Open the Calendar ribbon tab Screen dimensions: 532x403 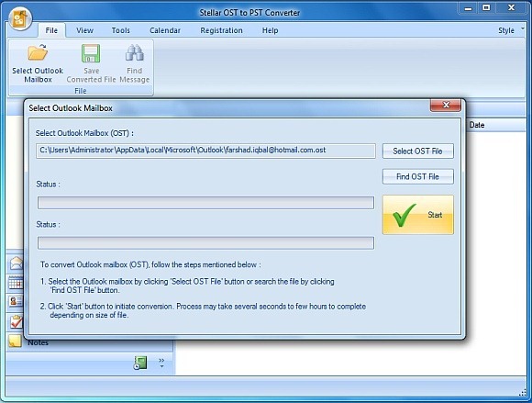165,30
